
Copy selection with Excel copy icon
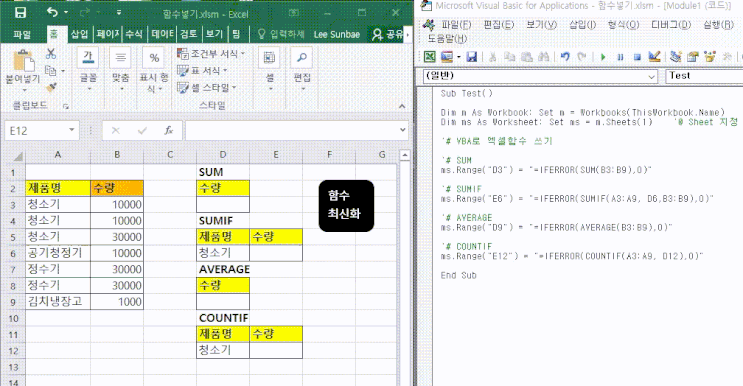tap(50, 71)
